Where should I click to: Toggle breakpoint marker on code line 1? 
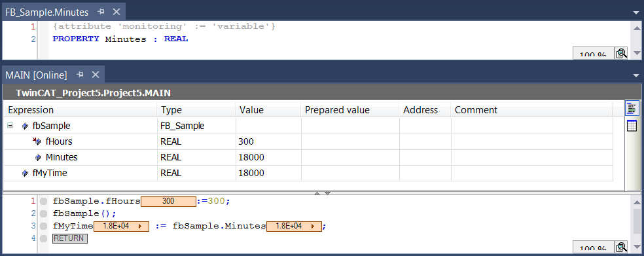point(44,202)
